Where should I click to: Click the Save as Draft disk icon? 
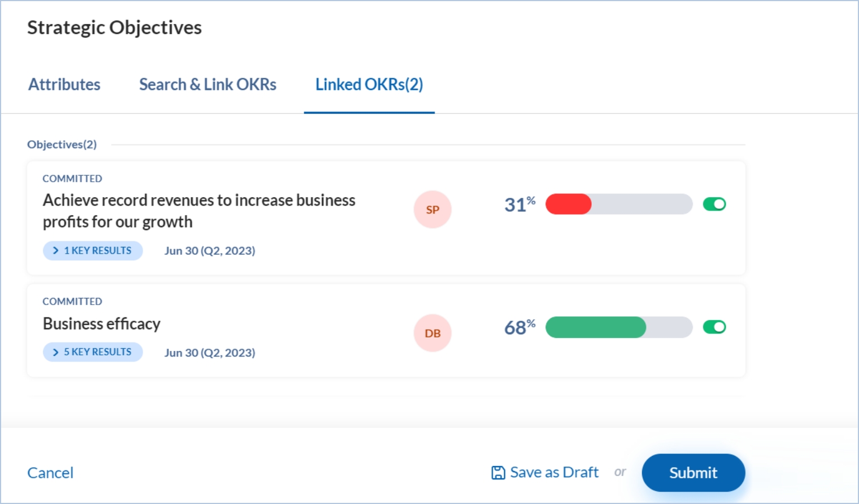[498, 473]
